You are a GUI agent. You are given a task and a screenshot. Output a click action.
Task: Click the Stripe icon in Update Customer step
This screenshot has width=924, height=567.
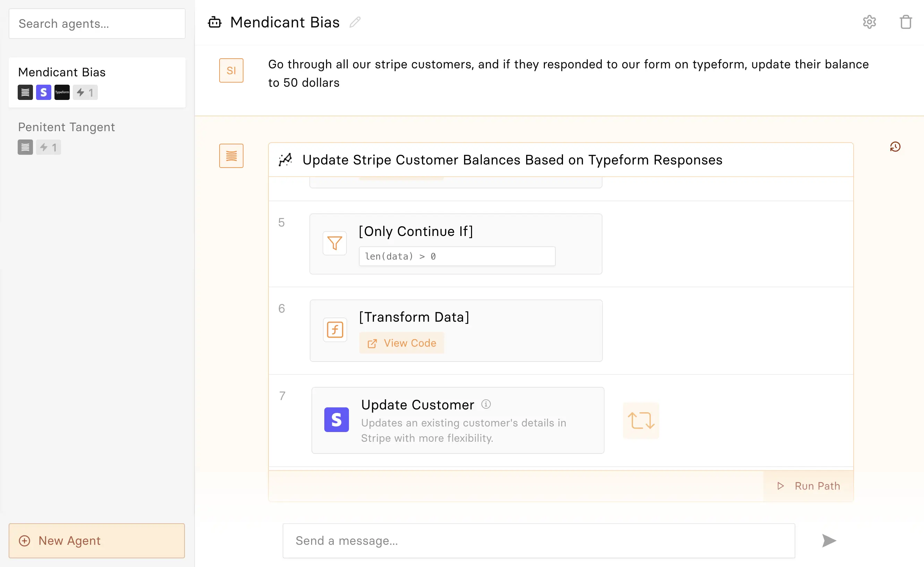coord(336,420)
